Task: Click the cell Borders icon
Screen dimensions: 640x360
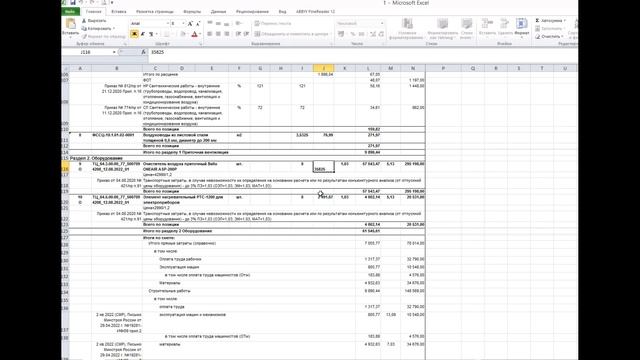Action: click(167, 34)
